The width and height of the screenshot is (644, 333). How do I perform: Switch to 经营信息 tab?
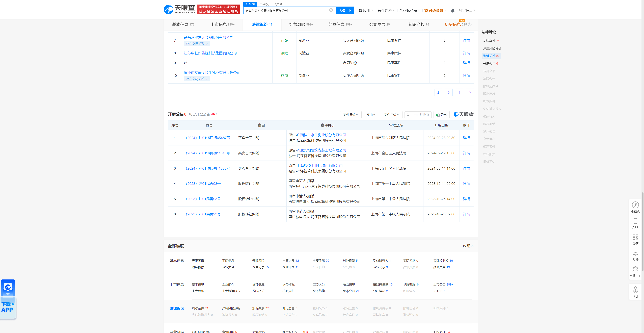click(340, 24)
